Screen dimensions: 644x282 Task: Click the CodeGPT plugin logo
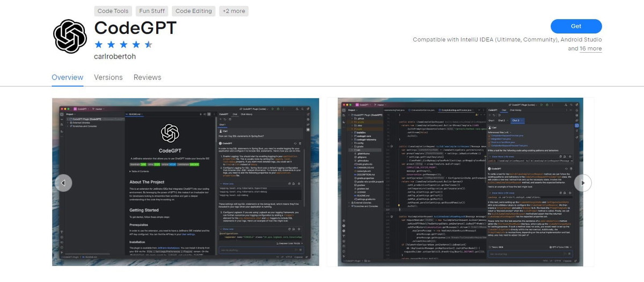(70, 36)
